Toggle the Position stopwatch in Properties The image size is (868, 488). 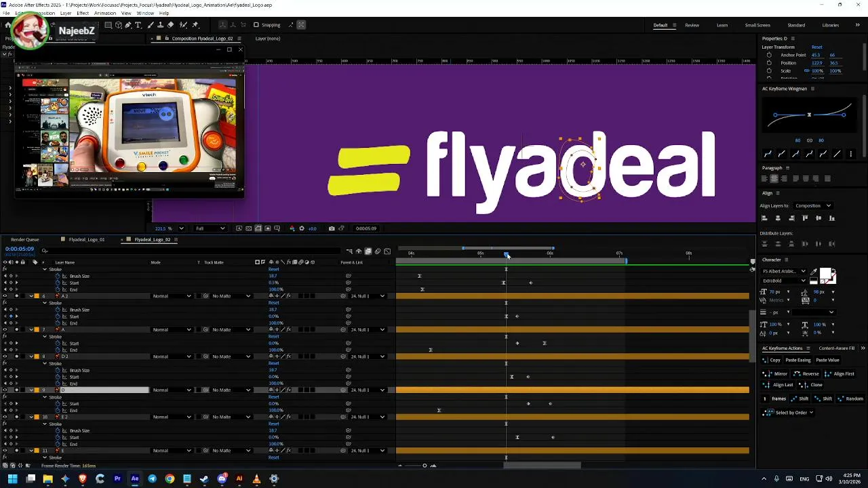tap(769, 63)
